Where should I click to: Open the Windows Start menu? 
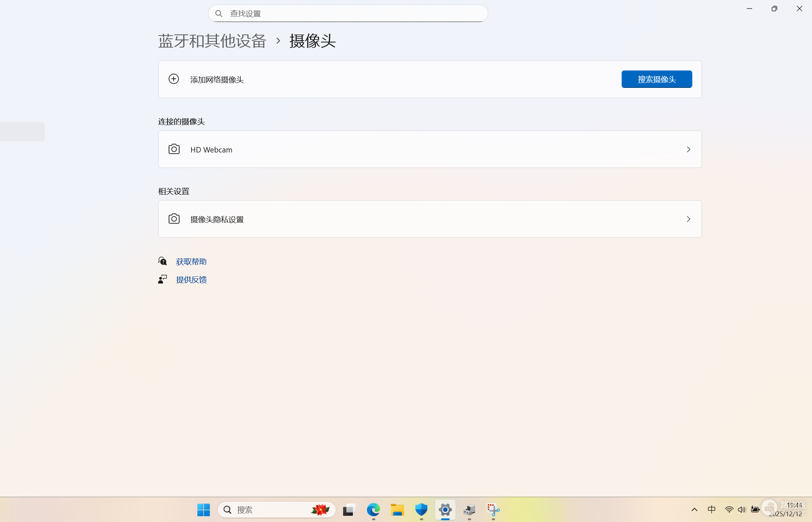(x=203, y=510)
